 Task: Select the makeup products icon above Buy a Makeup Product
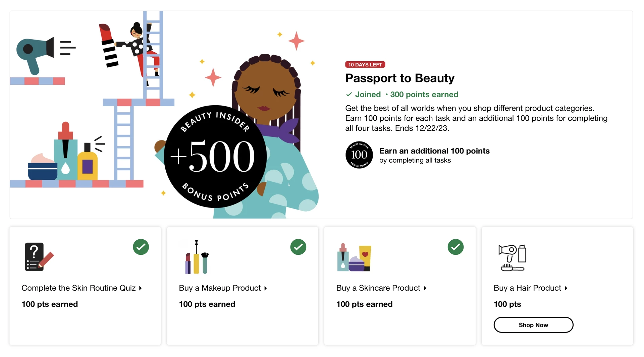196,256
